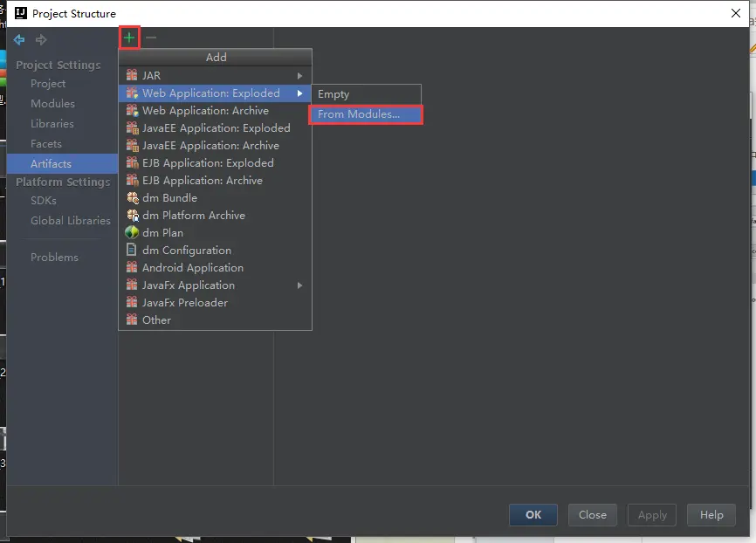Select the Android Application label
This screenshot has width=756, height=543.
[193, 268]
